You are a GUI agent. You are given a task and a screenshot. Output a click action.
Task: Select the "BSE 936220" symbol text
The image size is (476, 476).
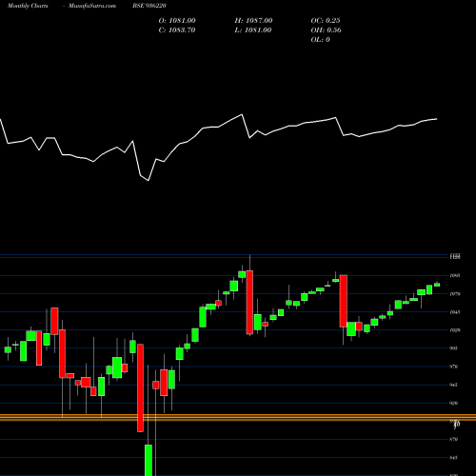point(149,6)
